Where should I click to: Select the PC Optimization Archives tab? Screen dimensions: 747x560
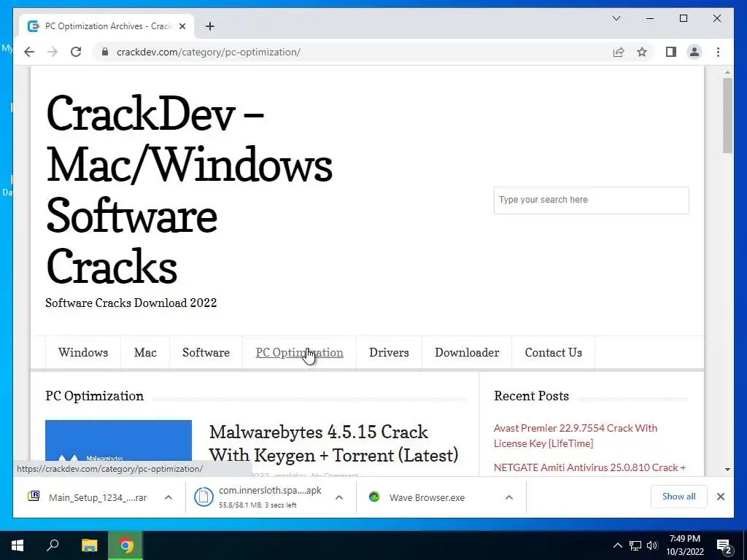(107, 26)
